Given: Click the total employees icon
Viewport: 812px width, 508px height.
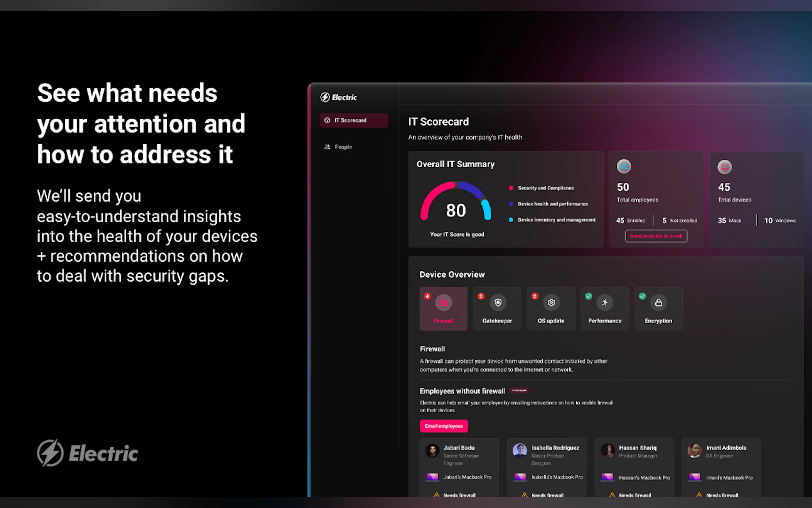Looking at the screenshot, I should click(x=624, y=166).
